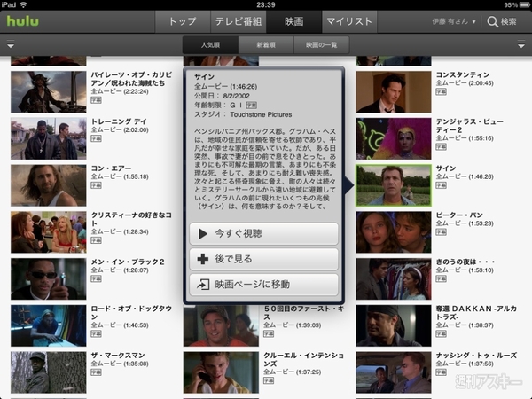Sort by 新着順
This screenshot has height=399, width=532.
266,45
